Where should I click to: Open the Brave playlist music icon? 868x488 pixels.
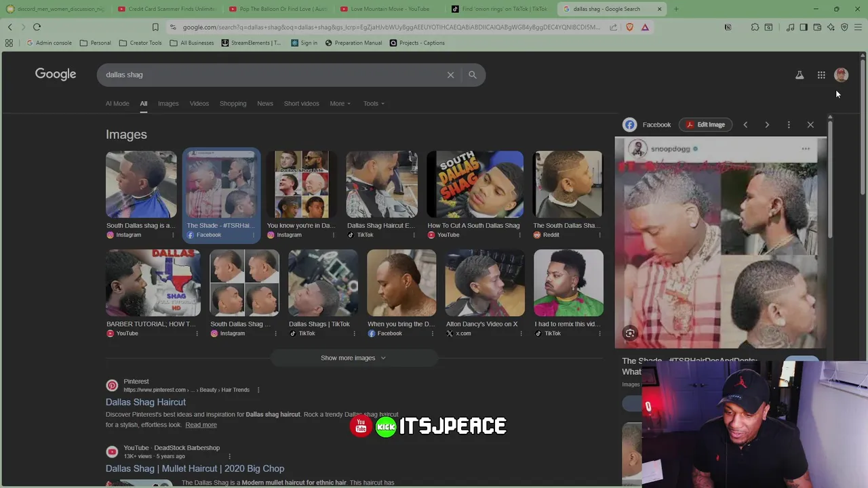(x=790, y=27)
